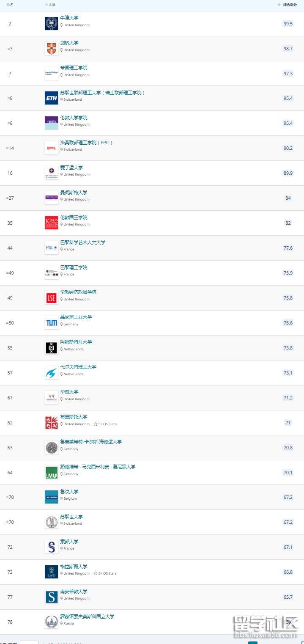
Task: Click the University of Oxford crest logo
Action: (51, 24)
